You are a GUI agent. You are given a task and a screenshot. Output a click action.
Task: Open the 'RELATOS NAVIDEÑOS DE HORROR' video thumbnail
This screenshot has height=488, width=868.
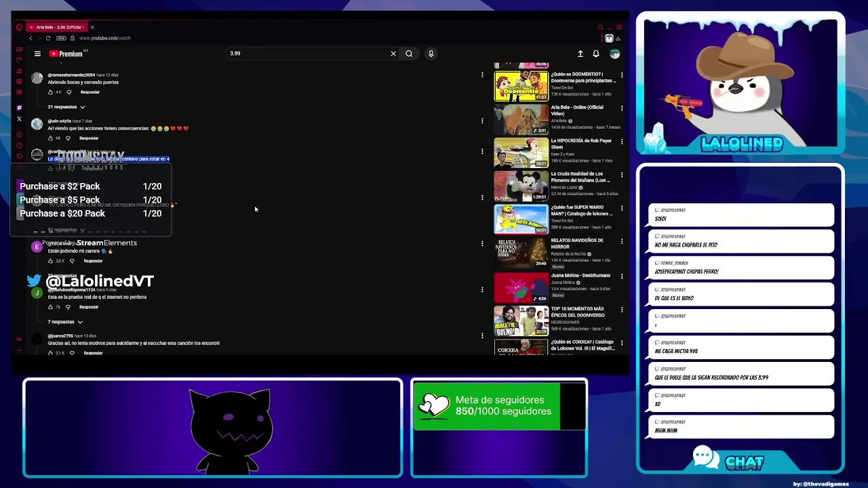tap(521, 252)
